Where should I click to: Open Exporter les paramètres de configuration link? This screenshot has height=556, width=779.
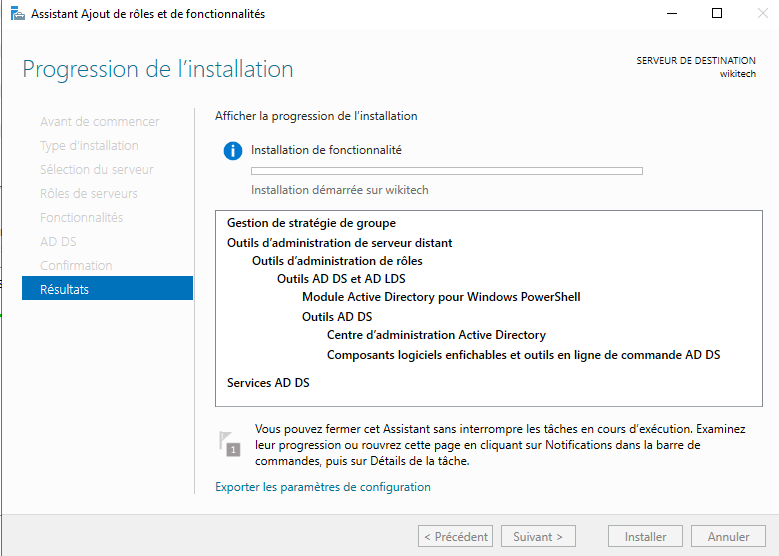(x=322, y=487)
